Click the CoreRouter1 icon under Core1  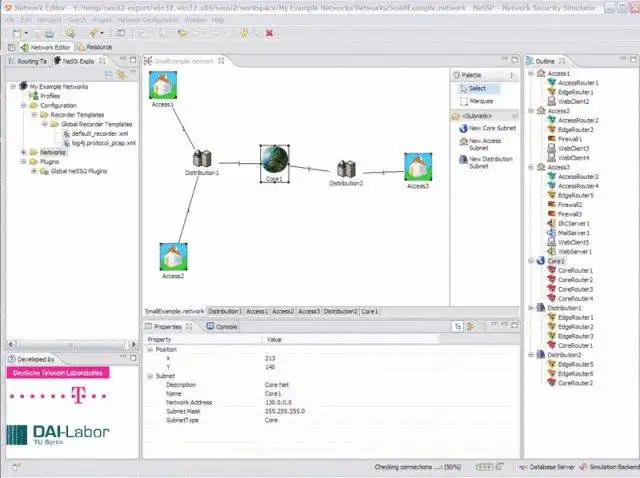[x=551, y=270]
